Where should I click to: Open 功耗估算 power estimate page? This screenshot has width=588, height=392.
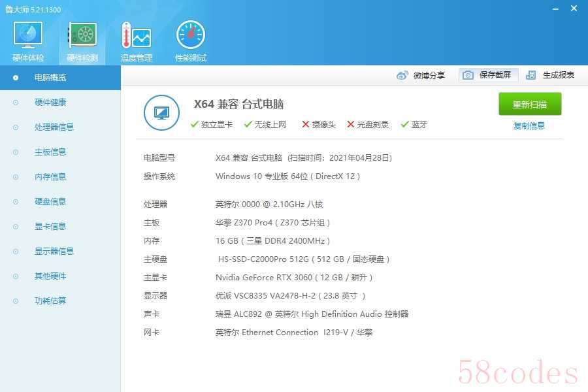tap(50, 301)
